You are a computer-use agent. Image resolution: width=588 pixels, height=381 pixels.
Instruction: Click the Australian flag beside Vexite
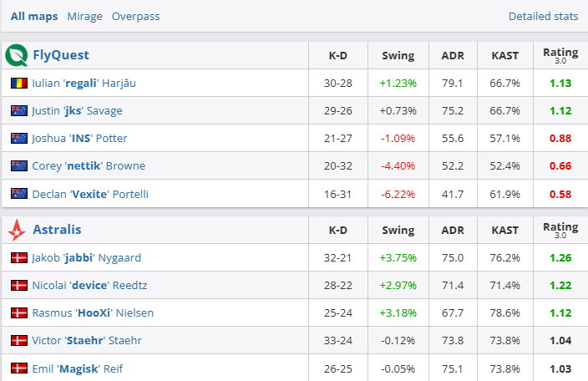pyautogui.click(x=19, y=194)
